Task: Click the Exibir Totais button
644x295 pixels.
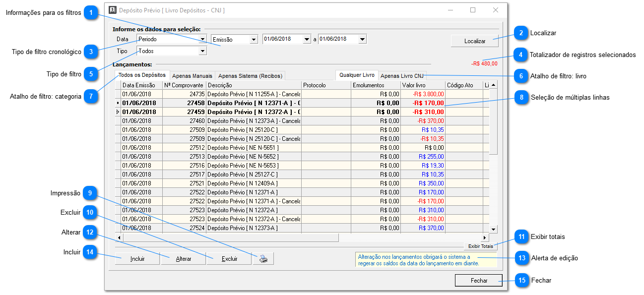Action: click(x=481, y=246)
